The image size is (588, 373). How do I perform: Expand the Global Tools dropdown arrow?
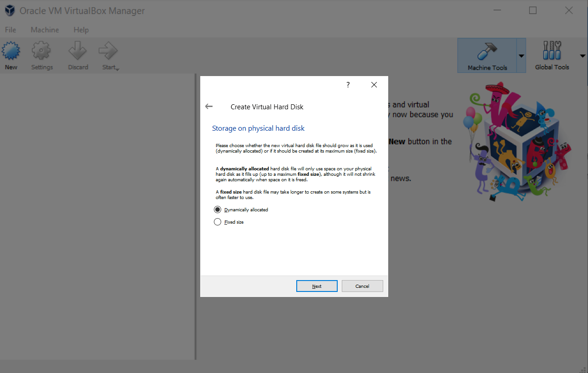click(x=583, y=56)
